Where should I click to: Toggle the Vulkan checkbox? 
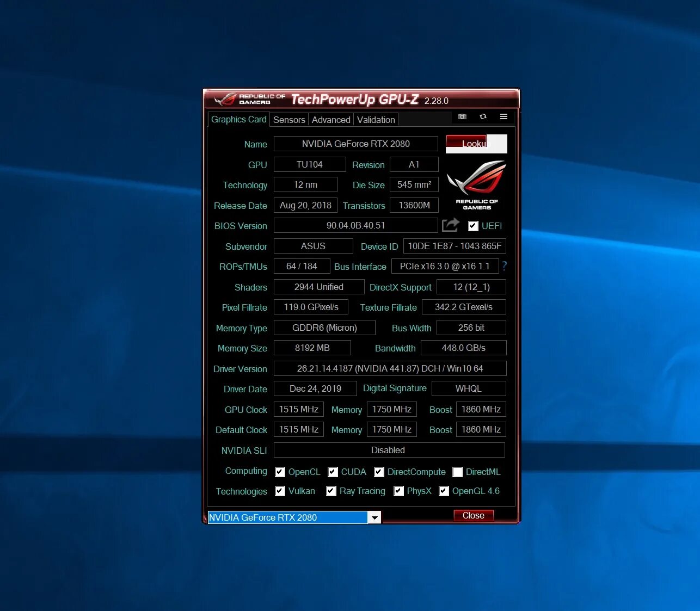[280, 491]
